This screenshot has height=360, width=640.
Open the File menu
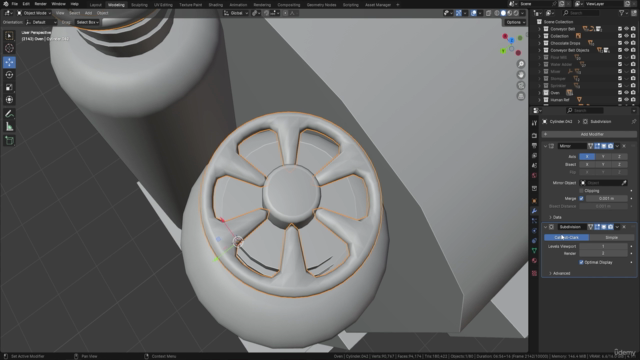coord(15,4)
